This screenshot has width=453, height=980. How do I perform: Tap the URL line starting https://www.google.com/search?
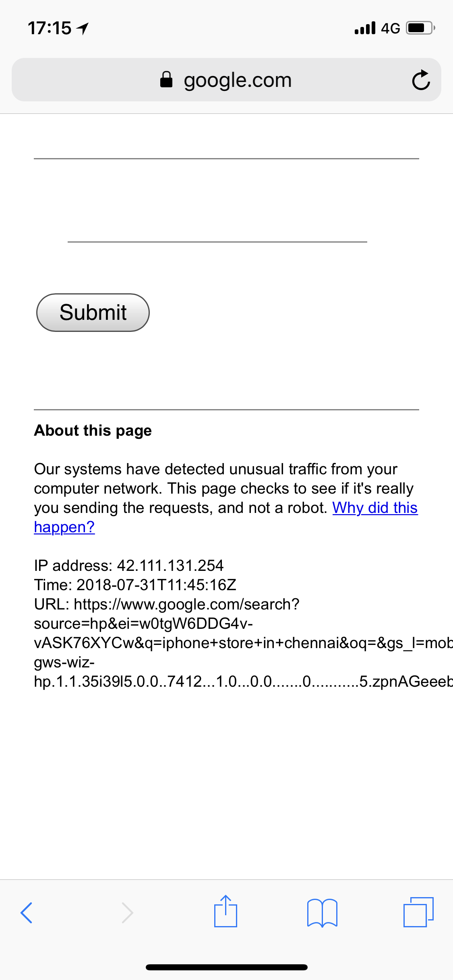pos(186,604)
